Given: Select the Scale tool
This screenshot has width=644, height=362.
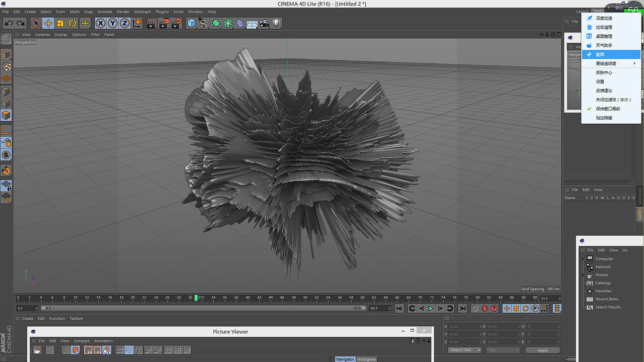Looking at the screenshot, I should click(61, 23).
